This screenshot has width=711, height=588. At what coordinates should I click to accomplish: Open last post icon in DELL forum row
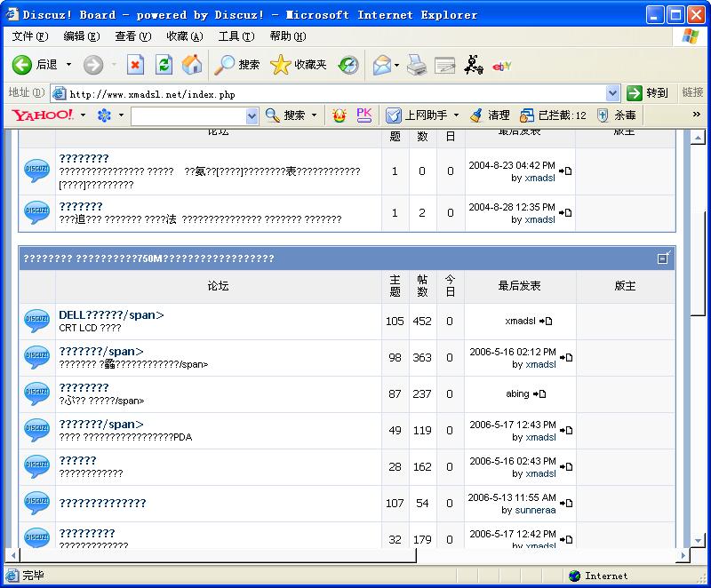coord(546,322)
